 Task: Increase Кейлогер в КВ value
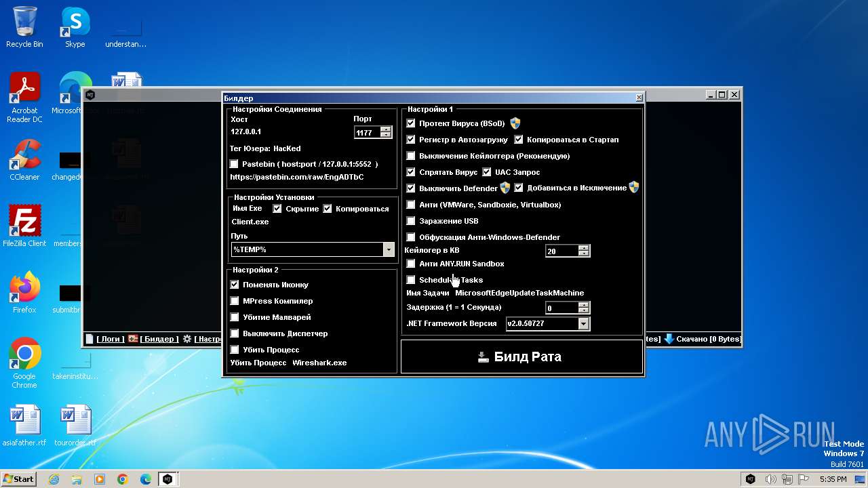(584, 248)
